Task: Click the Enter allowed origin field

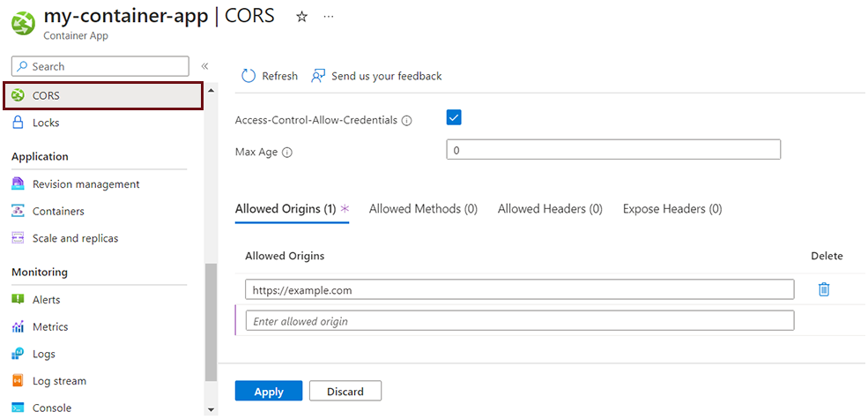Action: tap(519, 321)
